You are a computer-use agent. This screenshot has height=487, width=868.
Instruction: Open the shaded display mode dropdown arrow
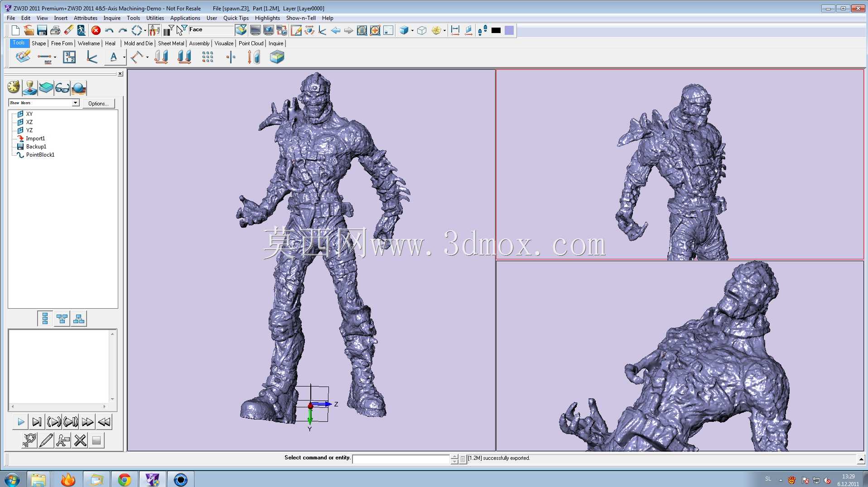pyautogui.click(x=412, y=31)
